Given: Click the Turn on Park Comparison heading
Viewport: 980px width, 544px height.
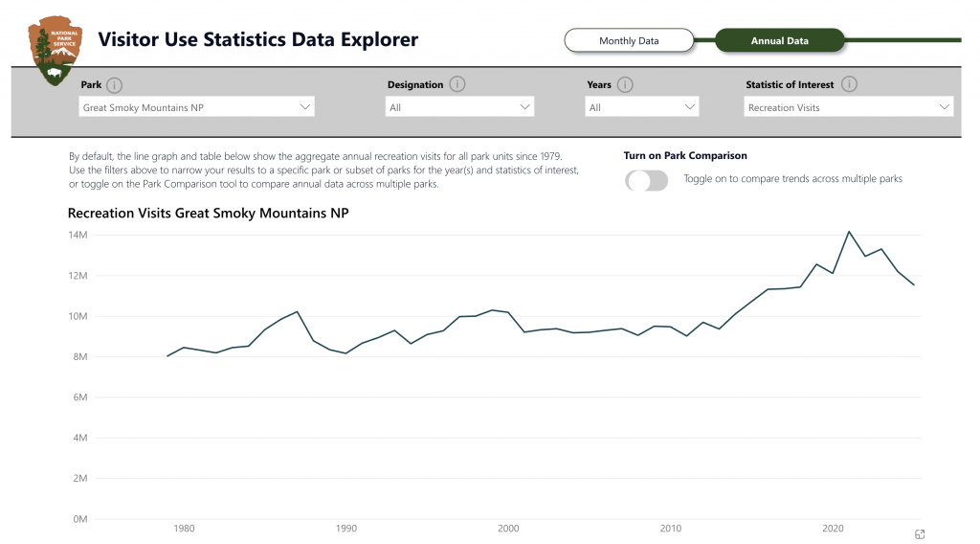Looking at the screenshot, I should (685, 155).
